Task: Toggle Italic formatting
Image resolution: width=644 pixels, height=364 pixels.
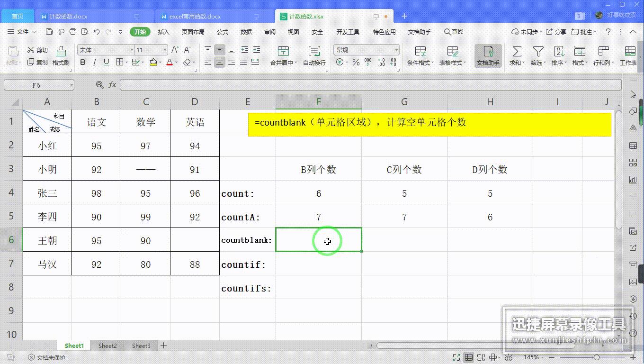Action: click(95, 62)
